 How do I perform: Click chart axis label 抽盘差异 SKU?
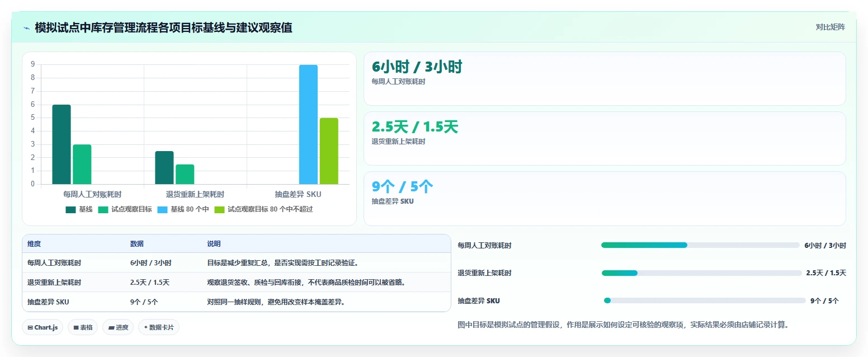tap(298, 195)
